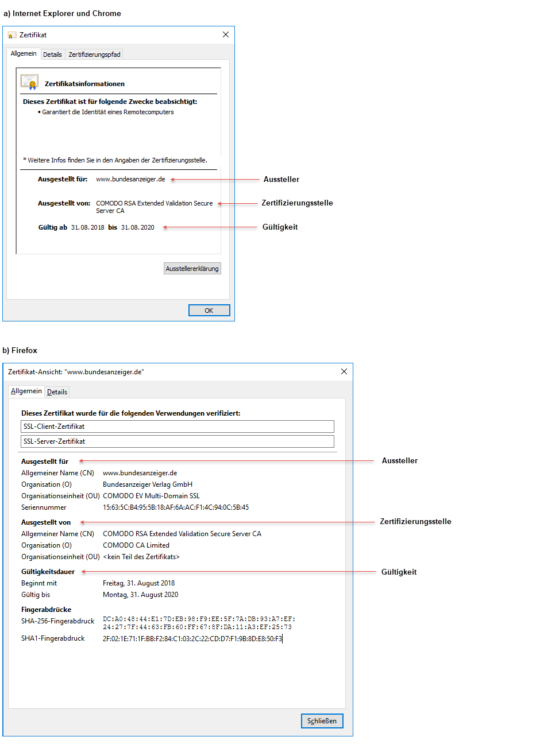Image resolution: width=540 pixels, height=756 pixels.
Task: Confirm the Zertifikat dialog with OK
Action: pos(209,311)
